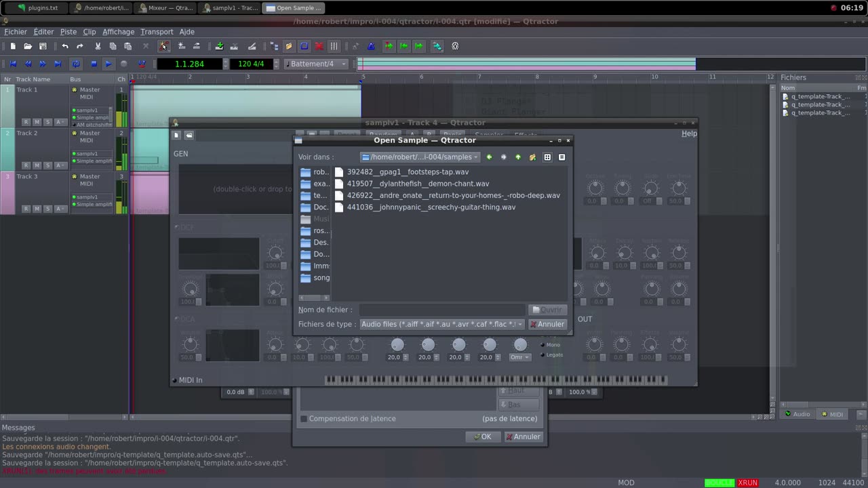Click the Paste clipboard icon
Viewport: 868px width, 488px height.
[127, 46]
